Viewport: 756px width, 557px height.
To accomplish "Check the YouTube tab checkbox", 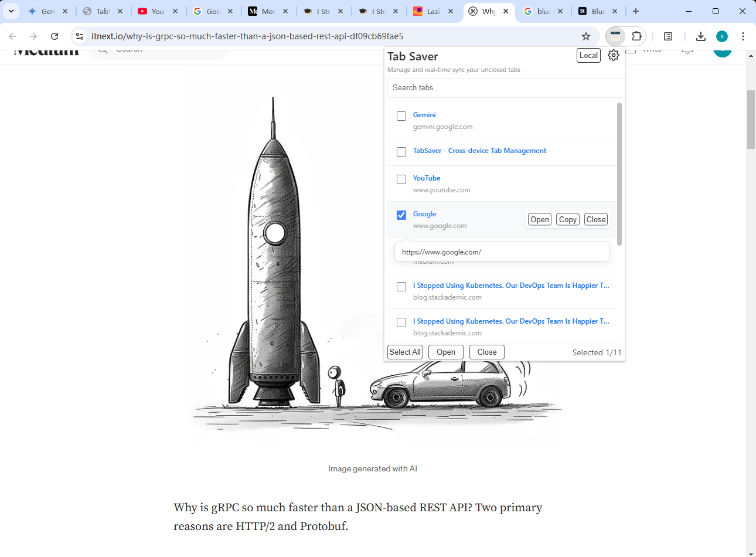I will click(401, 179).
